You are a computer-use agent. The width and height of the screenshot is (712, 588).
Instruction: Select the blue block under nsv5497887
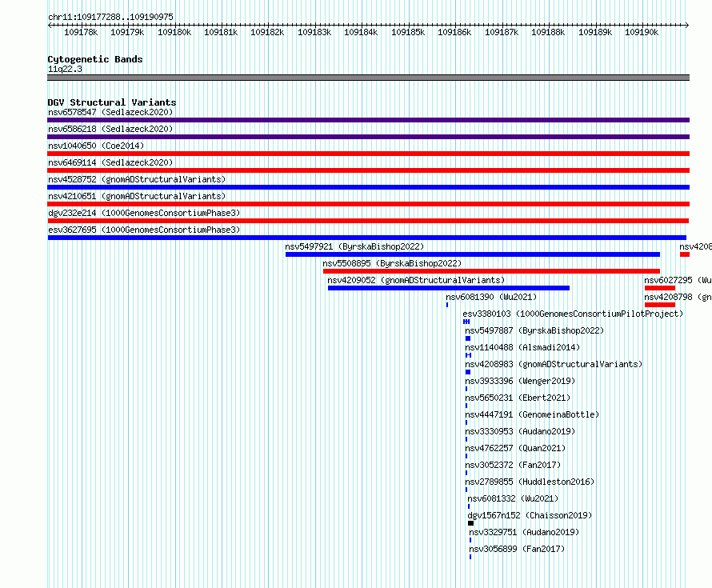pos(468,338)
